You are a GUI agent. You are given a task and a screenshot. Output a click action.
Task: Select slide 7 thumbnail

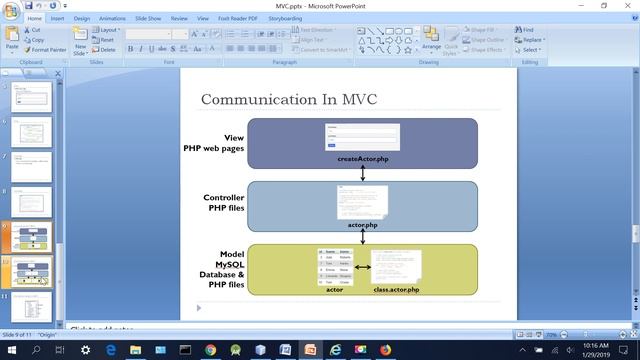pos(31,167)
